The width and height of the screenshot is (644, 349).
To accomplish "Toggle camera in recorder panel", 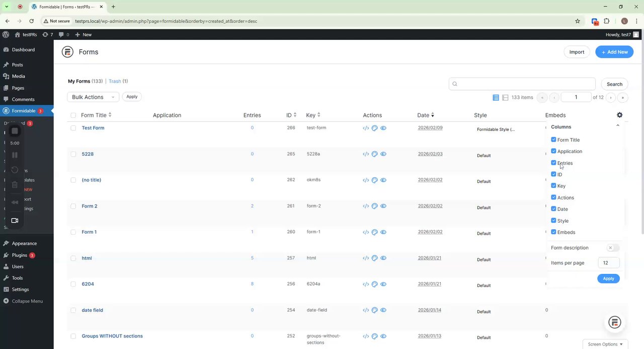I will tap(15, 221).
